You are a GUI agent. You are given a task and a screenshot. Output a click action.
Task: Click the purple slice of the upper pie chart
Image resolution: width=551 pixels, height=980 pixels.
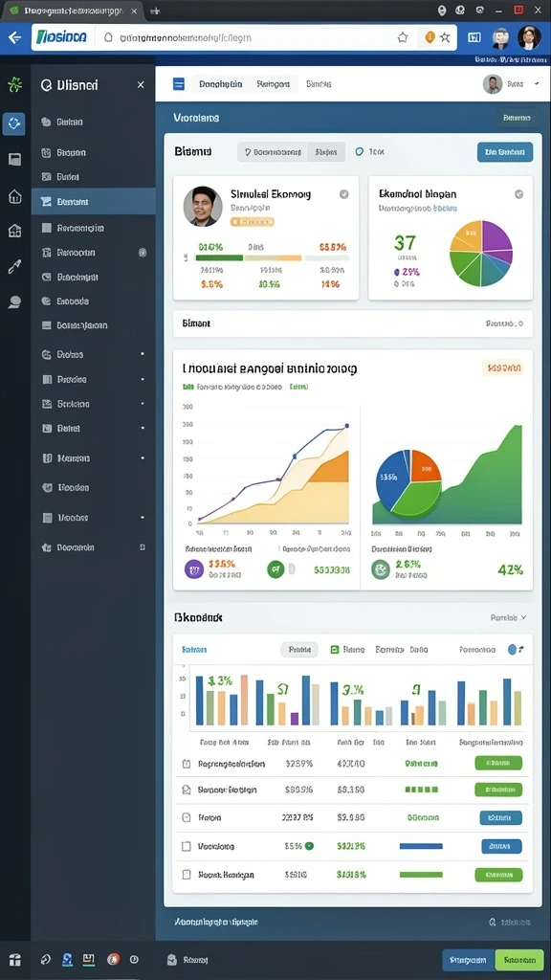496,238
